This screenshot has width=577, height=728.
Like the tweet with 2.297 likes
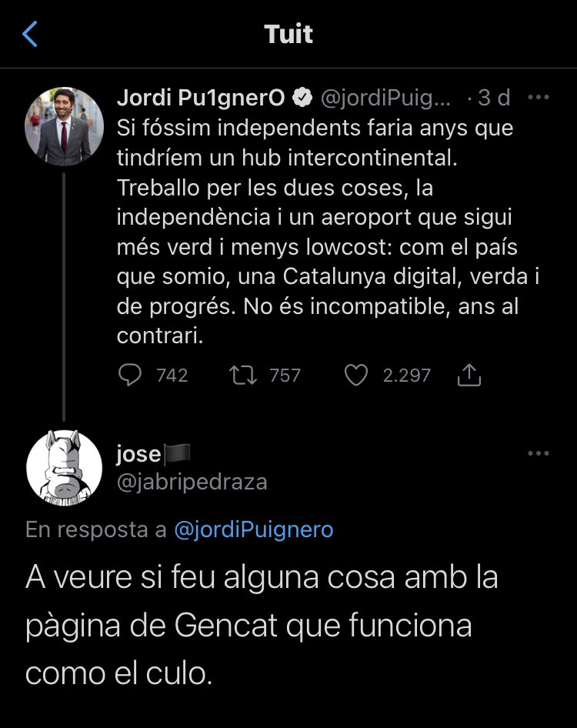coord(355,375)
